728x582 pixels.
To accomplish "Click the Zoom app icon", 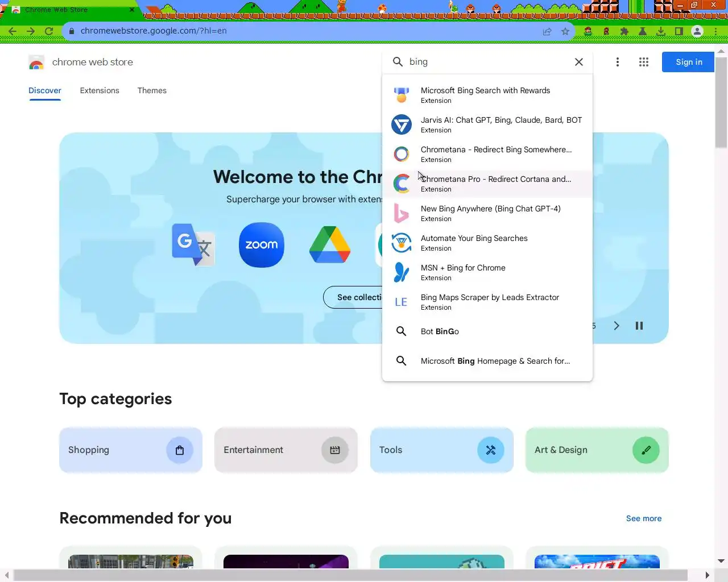I will pyautogui.click(x=262, y=245).
